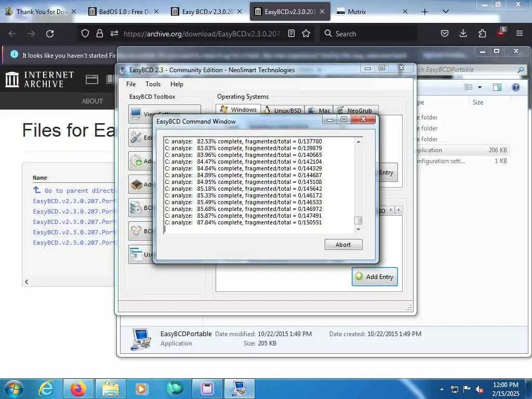
Task: Click ABOUT in Internet Archive nav
Action: click(x=92, y=101)
